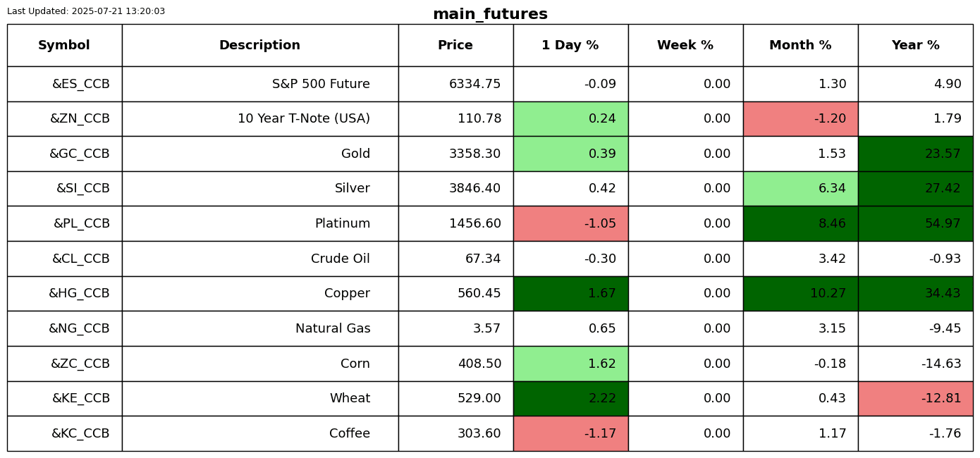Click the main_futures title
Image resolution: width=980 pixels, height=458 pixels.
click(x=490, y=14)
